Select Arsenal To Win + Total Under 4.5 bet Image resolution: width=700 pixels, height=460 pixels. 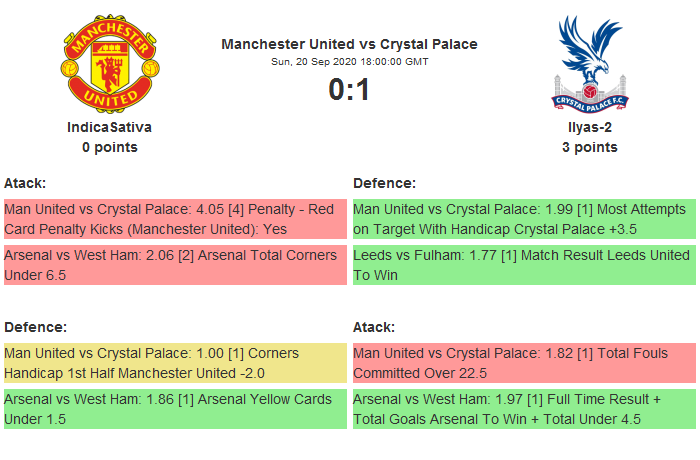coord(524,409)
